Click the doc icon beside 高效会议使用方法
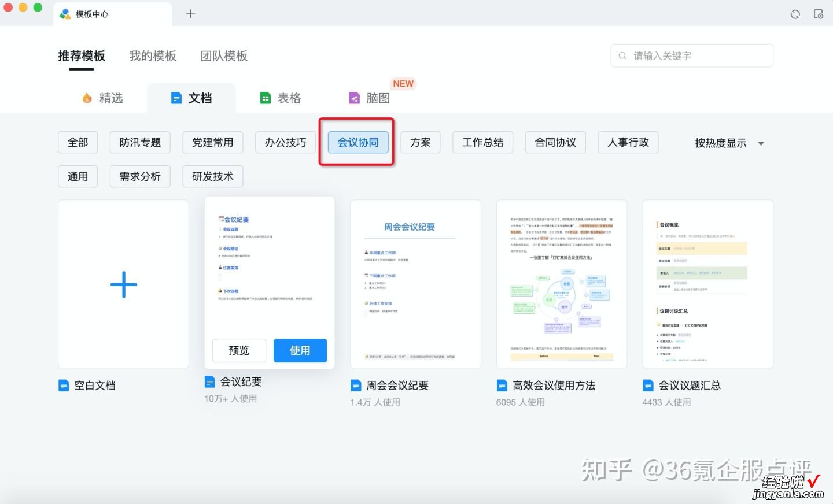Screen dimensions: 833x504 point(502,386)
